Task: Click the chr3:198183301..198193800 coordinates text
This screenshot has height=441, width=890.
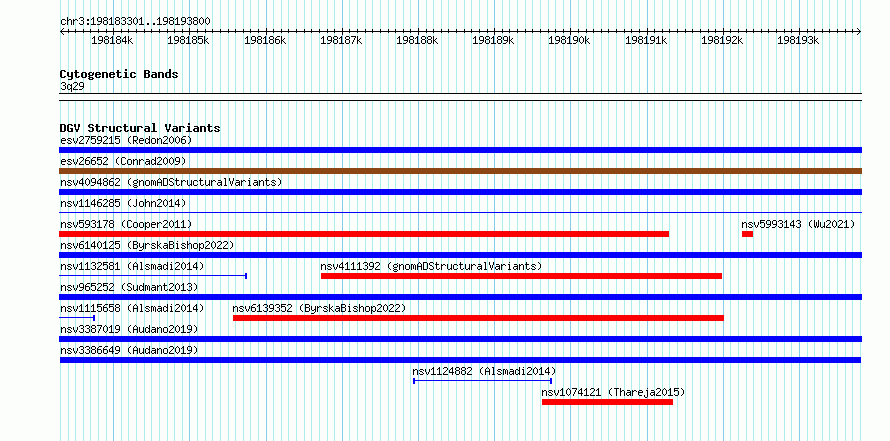Action: pyautogui.click(x=136, y=21)
